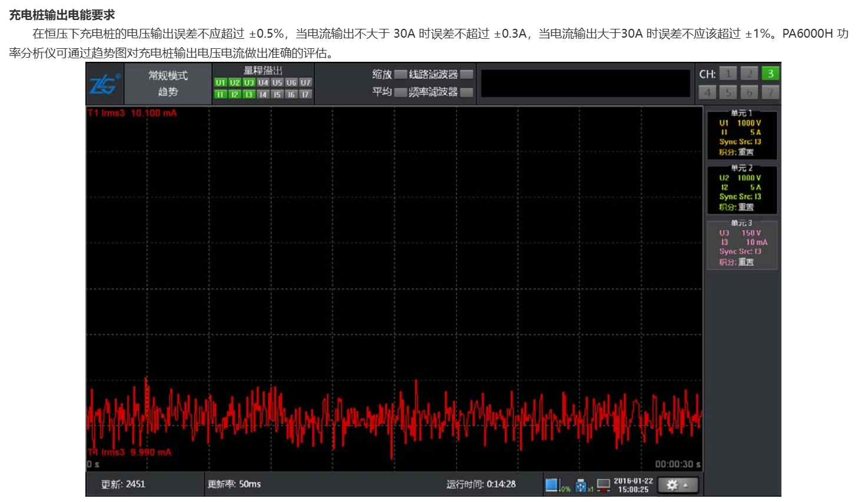Click the 更新: 2451 counter
The height and width of the screenshot is (502, 868).
[123, 484]
